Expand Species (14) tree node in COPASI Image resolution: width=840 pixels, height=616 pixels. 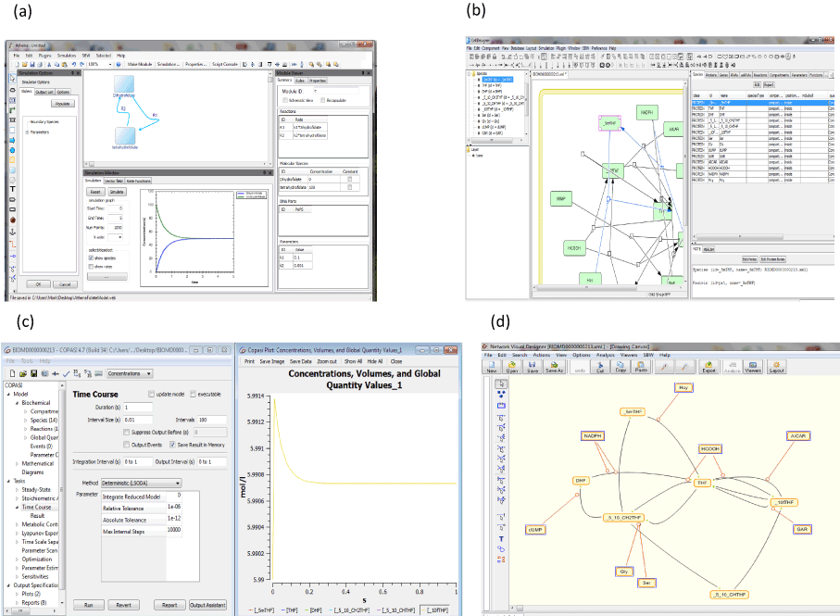pos(25,421)
